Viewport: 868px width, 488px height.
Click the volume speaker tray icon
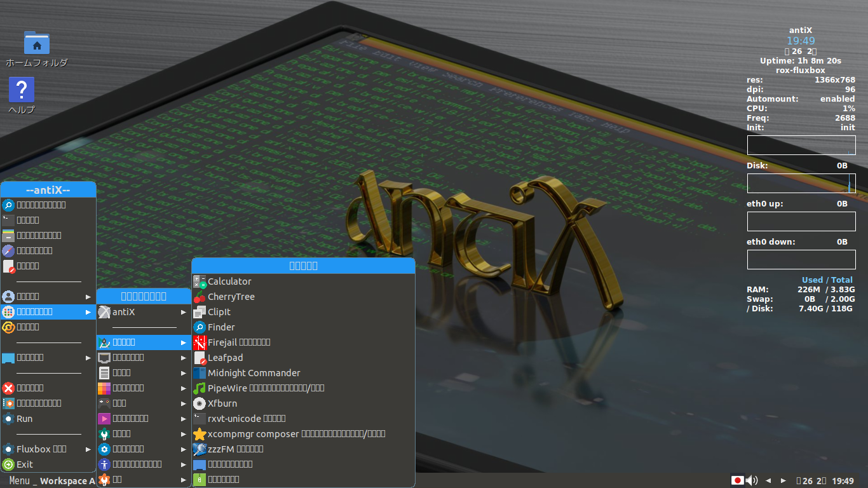[752, 480]
